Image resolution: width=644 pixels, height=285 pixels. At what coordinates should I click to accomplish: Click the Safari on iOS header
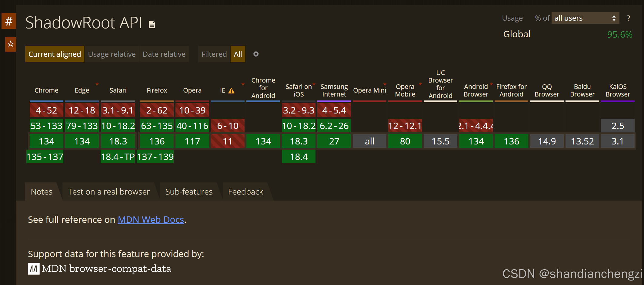pos(299,90)
